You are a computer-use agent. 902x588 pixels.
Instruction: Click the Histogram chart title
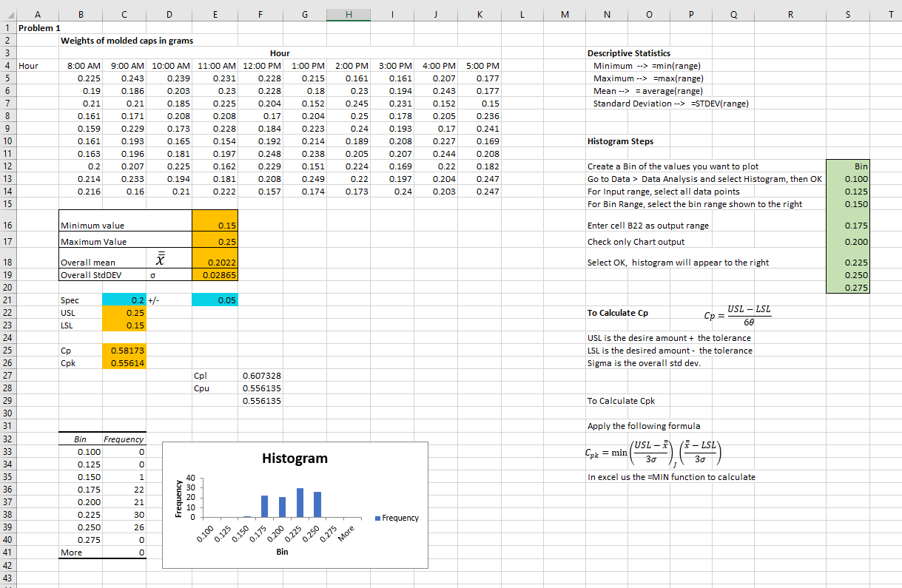point(295,459)
